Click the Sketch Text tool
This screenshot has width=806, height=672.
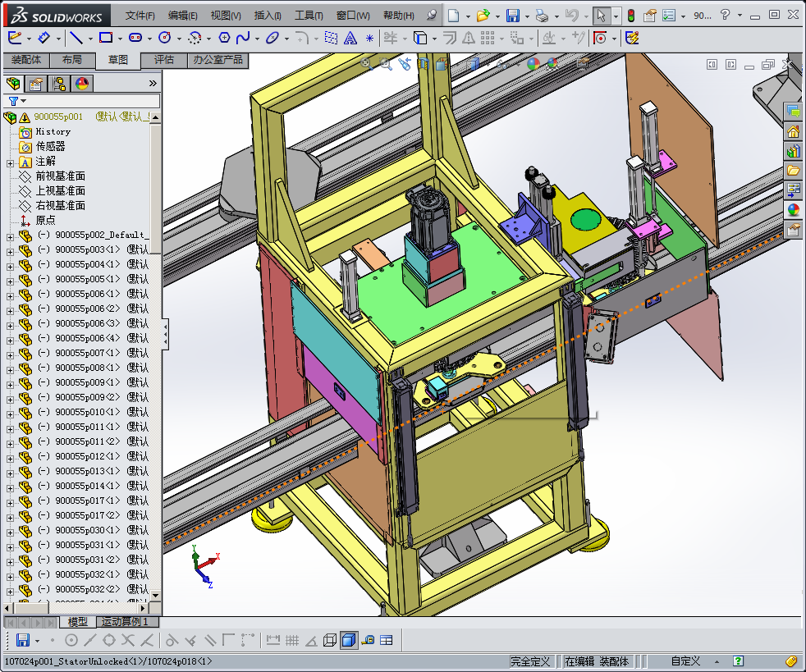pyautogui.click(x=350, y=38)
